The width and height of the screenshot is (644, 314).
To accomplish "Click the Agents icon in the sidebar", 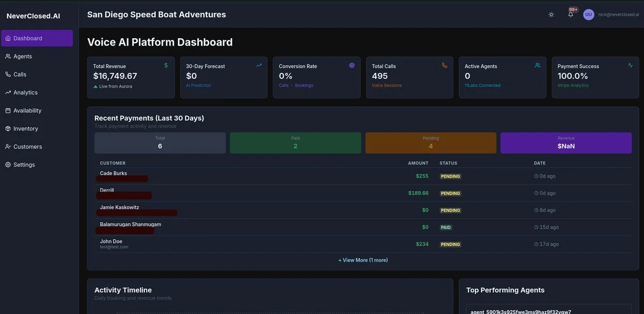I will 8,56.
